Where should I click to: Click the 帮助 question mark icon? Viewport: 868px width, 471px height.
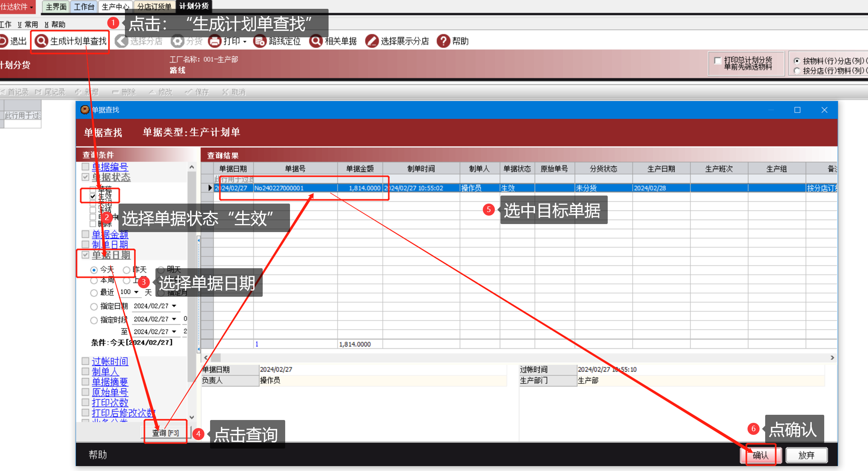[x=443, y=41]
